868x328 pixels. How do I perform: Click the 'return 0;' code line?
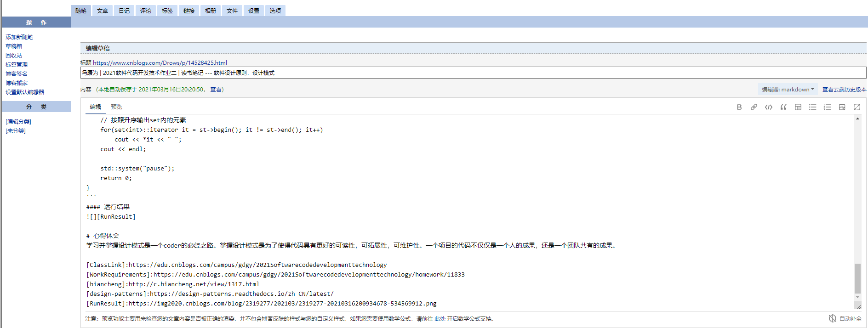[116, 178]
